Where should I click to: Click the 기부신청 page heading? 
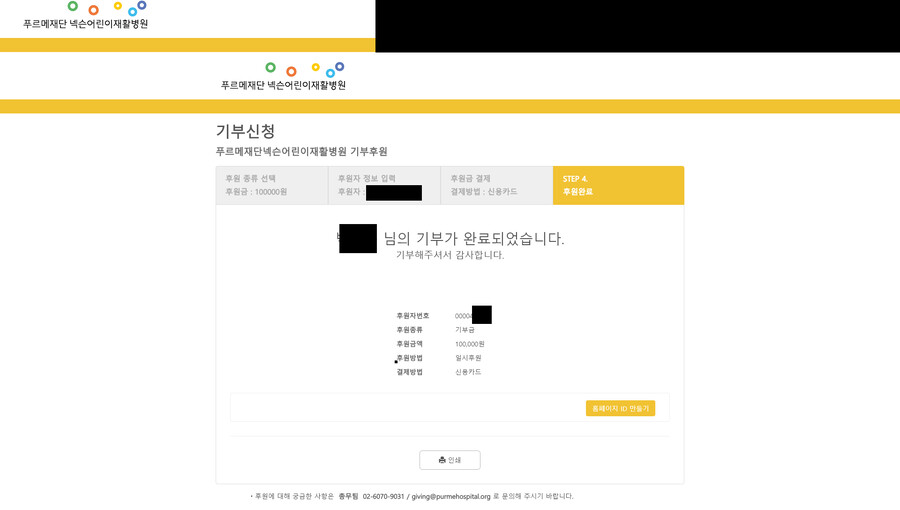pos(245,131)
